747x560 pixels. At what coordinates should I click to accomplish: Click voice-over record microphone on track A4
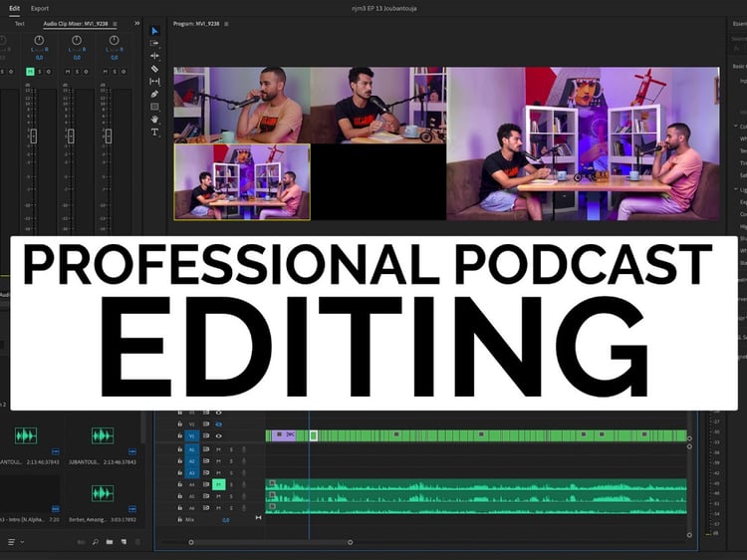coord(244,484)
